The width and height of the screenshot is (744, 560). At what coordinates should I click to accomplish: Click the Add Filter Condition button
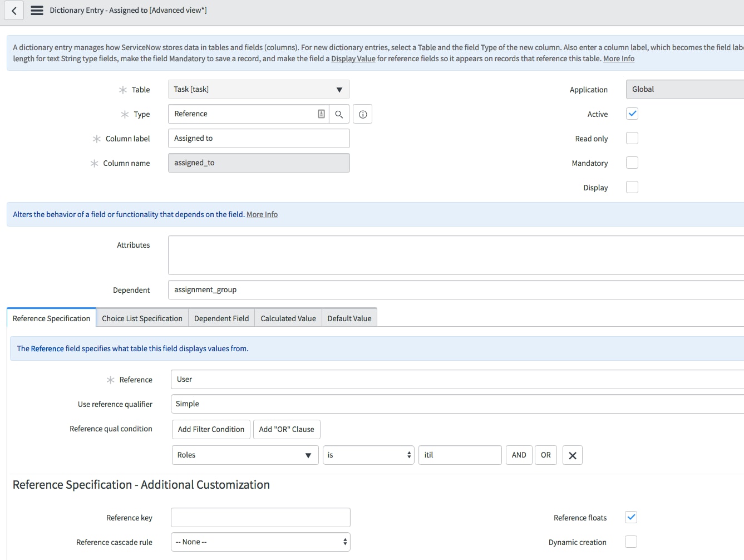pyautogui.click(x=211, y=430)
